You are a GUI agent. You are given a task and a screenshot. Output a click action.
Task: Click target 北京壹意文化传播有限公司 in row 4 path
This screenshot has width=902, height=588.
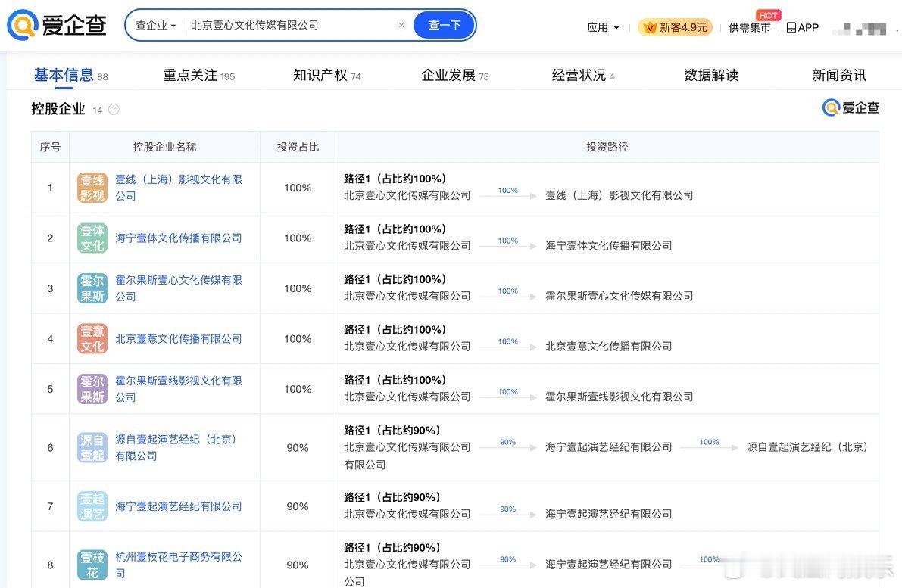click(x=609, y=346)
